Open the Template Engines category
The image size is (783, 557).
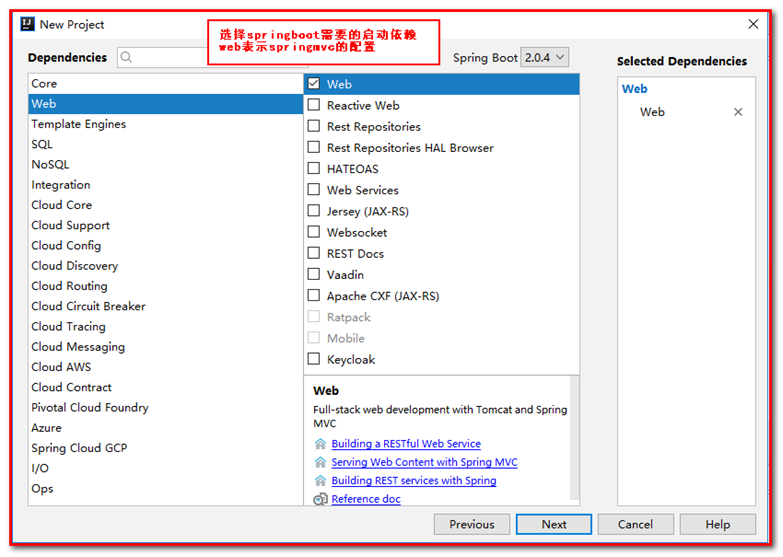point(166,124)
